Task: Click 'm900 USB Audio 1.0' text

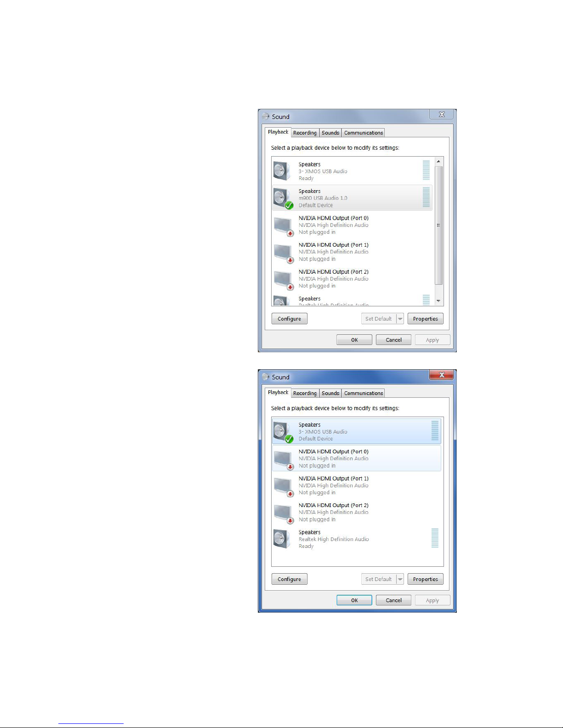Action: coord(323,198)
